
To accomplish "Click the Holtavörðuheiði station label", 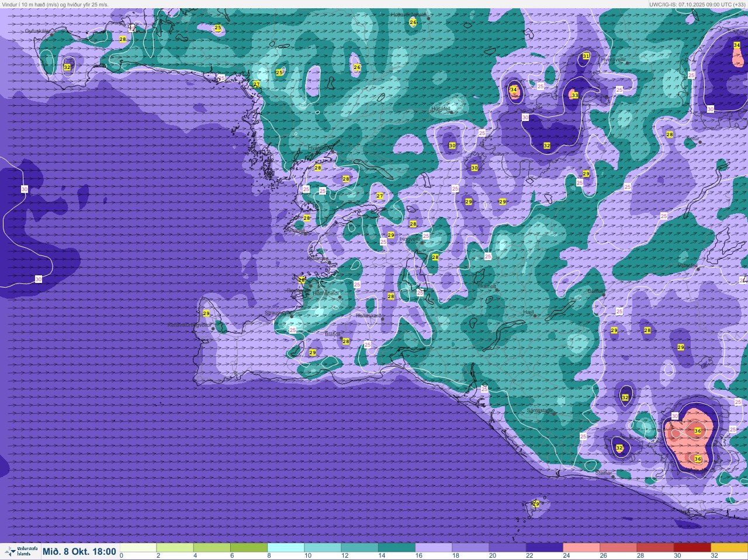I will 409,15.
